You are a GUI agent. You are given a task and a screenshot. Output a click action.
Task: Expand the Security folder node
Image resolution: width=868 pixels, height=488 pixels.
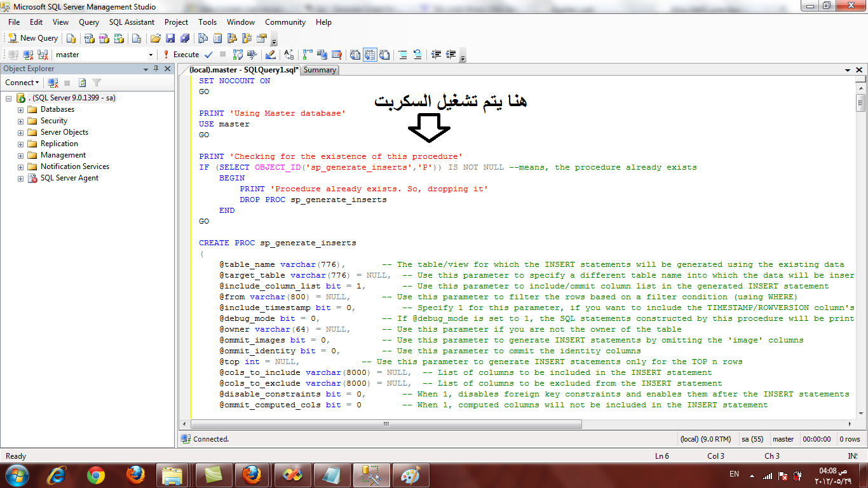click(x=20, y=121)
